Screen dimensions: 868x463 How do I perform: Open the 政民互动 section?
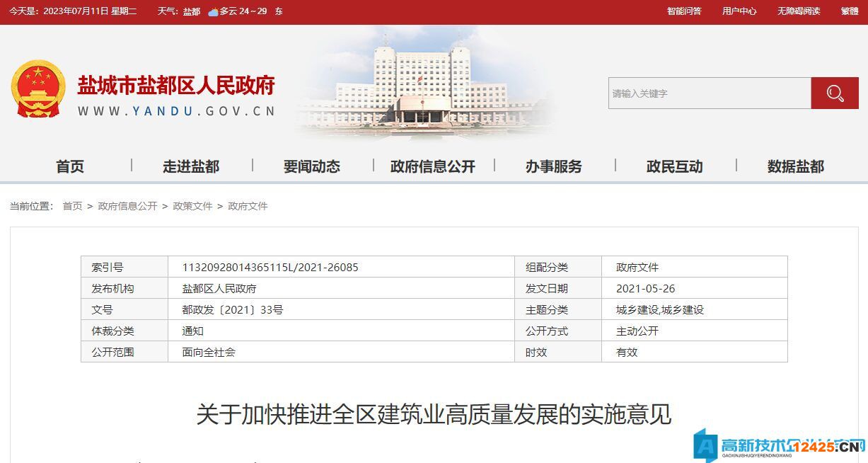[674, 166]
